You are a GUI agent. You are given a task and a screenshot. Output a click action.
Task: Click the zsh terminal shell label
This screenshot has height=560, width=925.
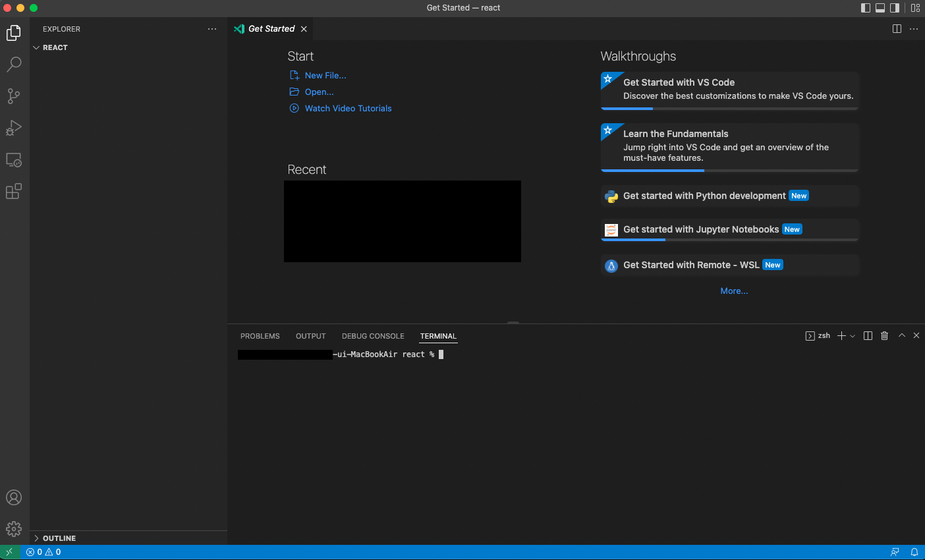(818, 336)
